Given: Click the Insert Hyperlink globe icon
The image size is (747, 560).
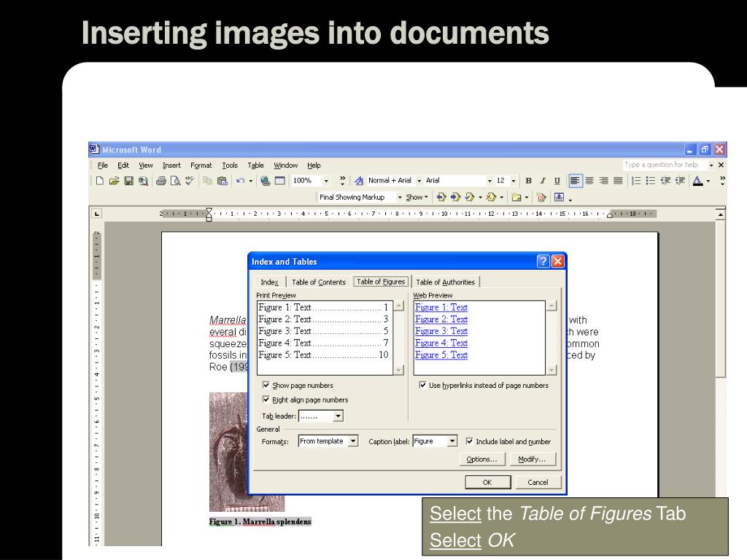Looking at the screenshot, I should [266, 181].
